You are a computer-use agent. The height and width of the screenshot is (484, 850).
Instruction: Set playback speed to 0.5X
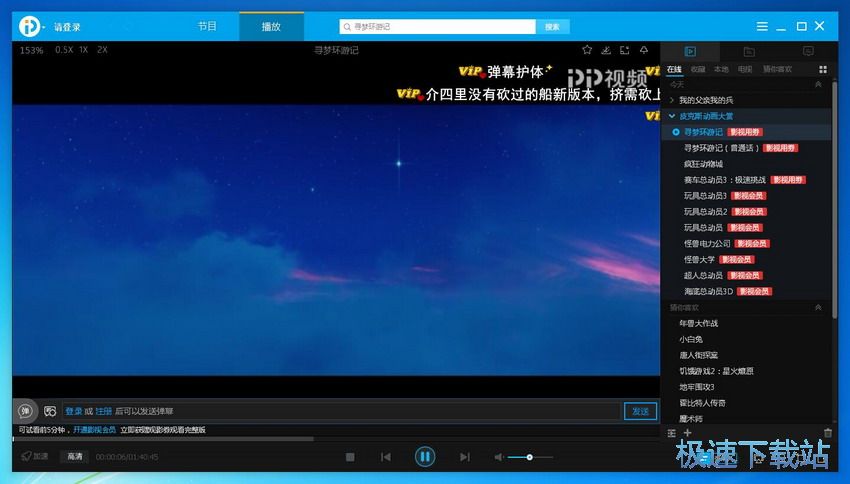[x=64, y=50]
